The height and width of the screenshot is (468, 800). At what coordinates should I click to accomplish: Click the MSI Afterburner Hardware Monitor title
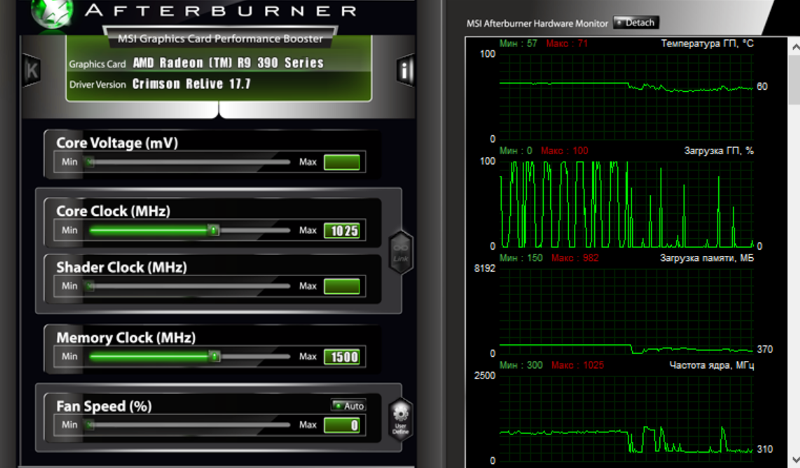click(537, 23)
